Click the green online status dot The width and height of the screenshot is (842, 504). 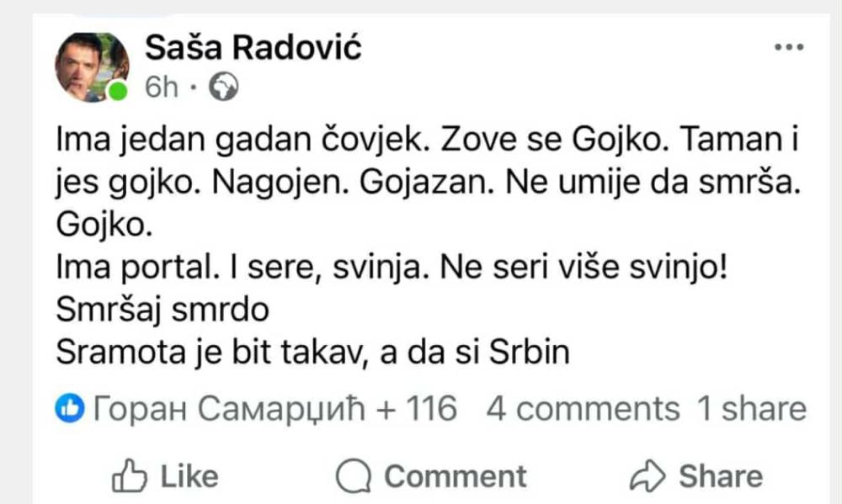[x=119, y=91]
